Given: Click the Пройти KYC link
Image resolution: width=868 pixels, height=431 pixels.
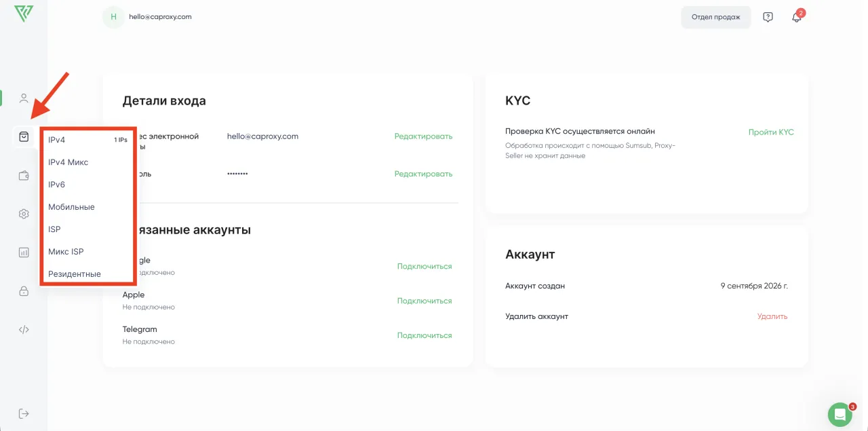Looking at the screenshot, I should coord(771,132).
